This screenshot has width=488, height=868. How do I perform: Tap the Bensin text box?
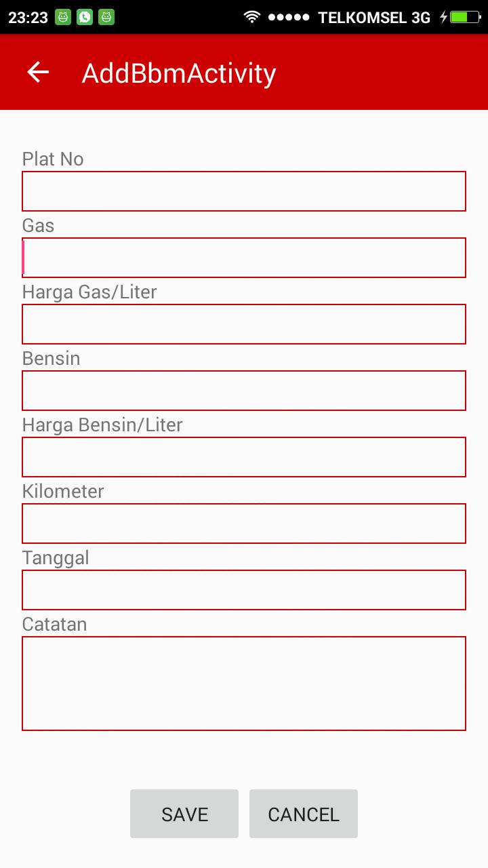tap(244, 391)
